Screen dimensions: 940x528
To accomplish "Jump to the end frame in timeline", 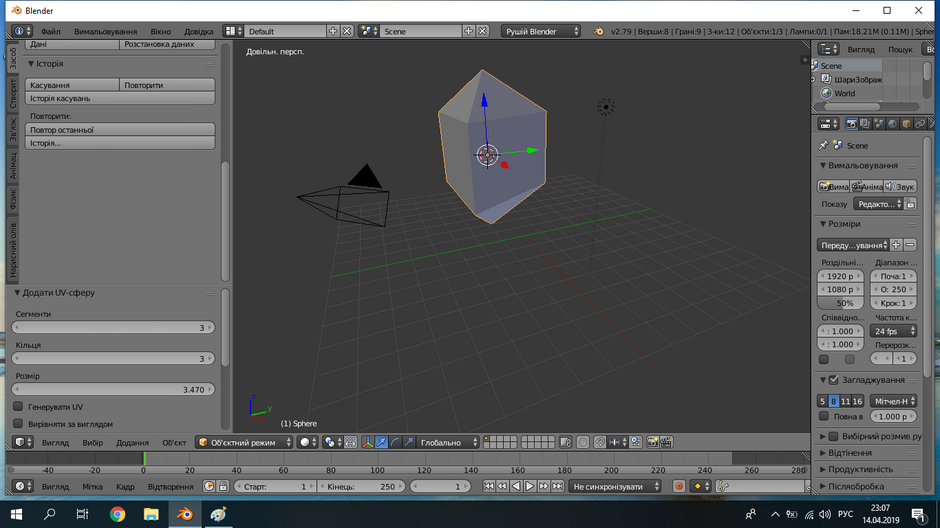I will coord(558,487).
